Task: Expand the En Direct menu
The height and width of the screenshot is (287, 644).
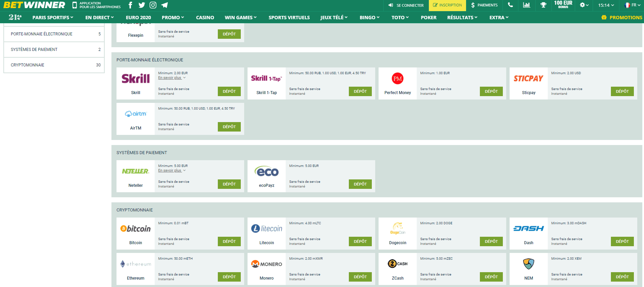Action: [100, 18]
